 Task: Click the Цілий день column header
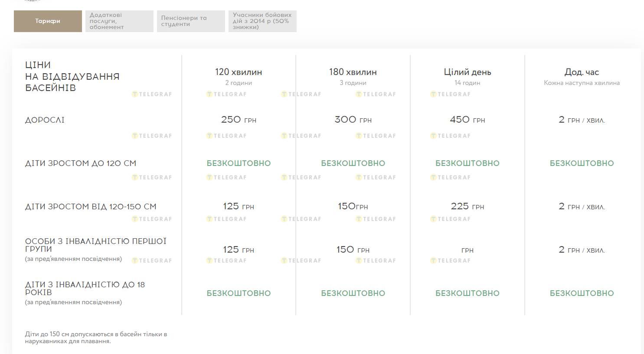pos(467,72)
